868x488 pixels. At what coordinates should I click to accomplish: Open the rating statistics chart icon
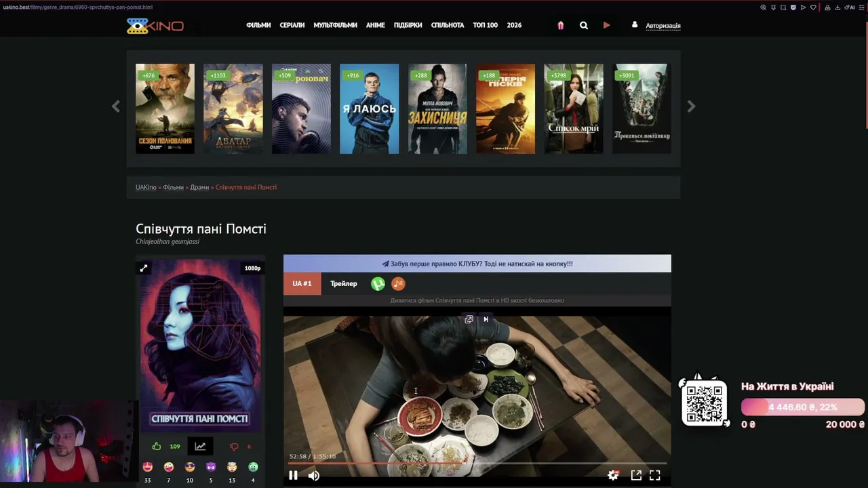200,446
